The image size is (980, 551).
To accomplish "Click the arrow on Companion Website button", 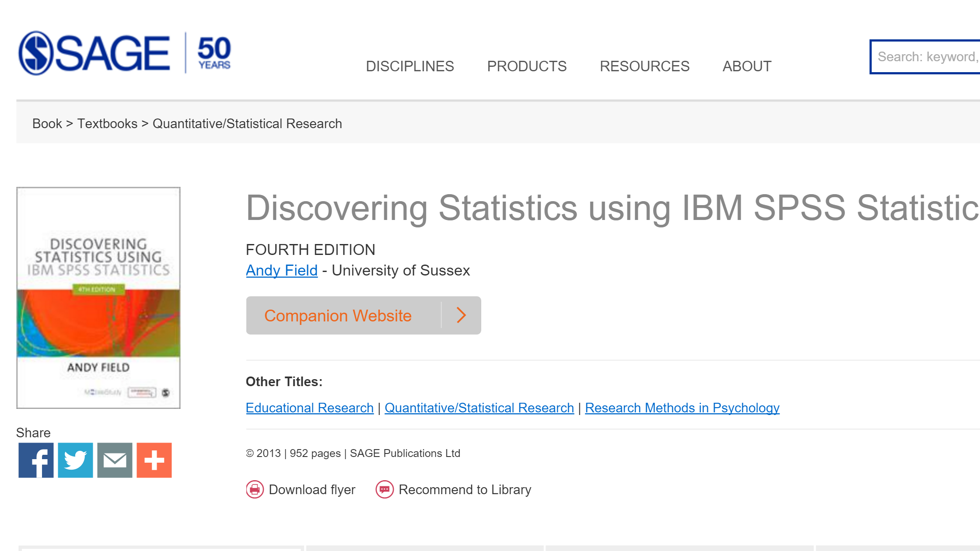I will [x=461, y=315].
